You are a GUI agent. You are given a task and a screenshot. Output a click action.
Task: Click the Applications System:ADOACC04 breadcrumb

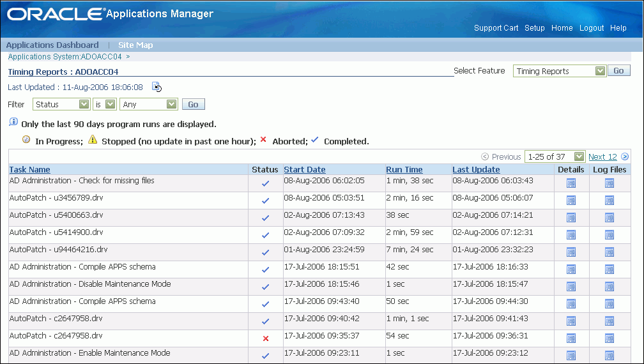(65, 57)
